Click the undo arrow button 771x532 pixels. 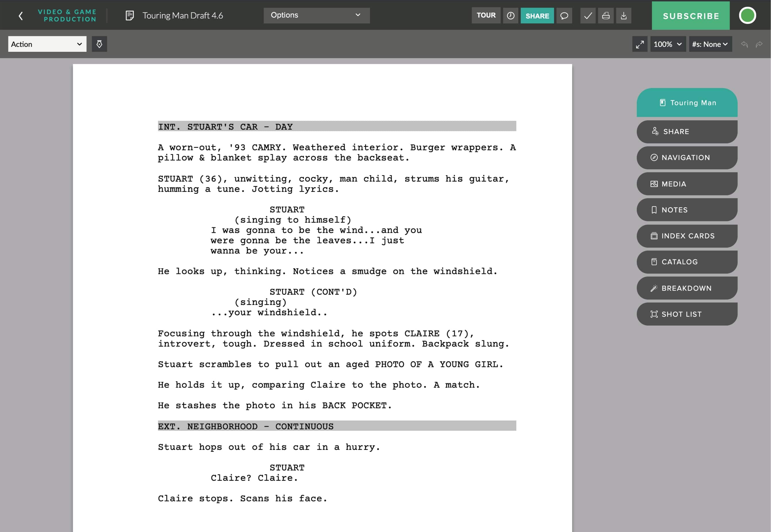[745, 44]
